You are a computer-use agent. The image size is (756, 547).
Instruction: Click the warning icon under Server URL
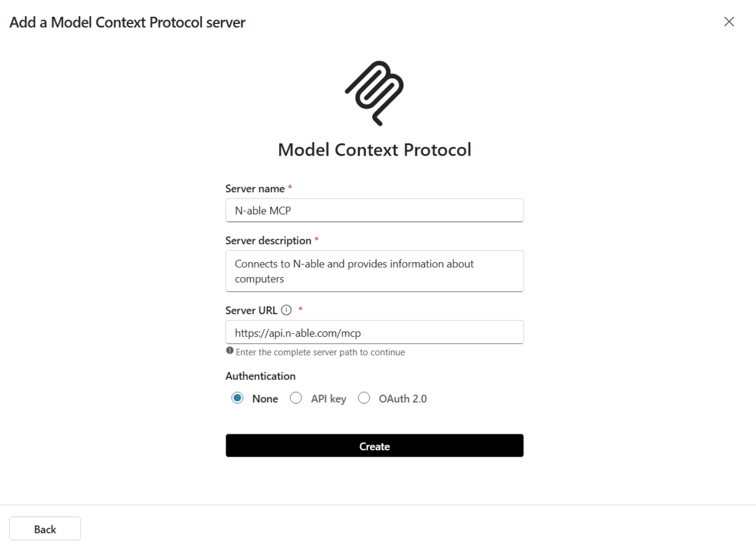230,352
